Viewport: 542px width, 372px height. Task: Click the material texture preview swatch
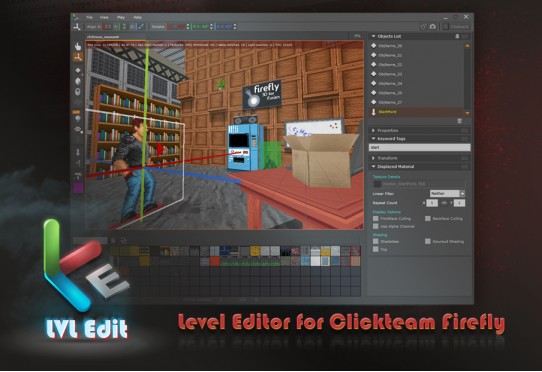pyautogui.click(x=377, y=184)
